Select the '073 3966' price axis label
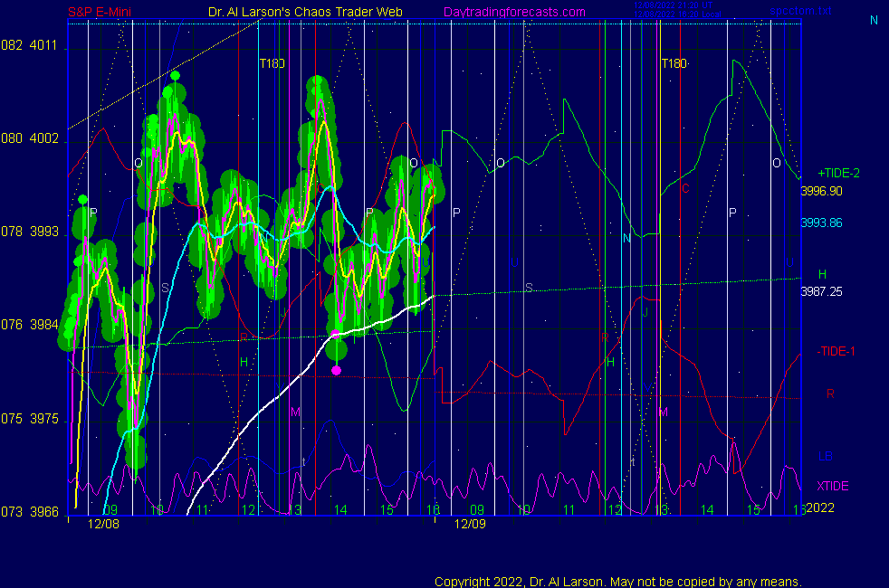This screenshot has height=588, width=889. coord(30,512)
